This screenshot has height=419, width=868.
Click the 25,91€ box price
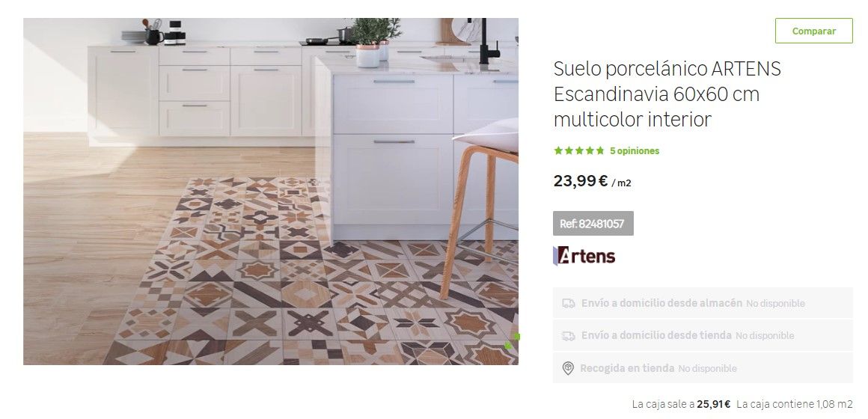[x=714, y=404]
